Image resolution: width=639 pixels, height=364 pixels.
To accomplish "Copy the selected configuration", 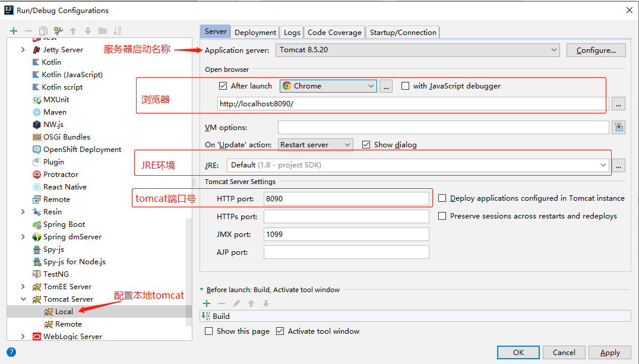I will [x=43, y=31].
